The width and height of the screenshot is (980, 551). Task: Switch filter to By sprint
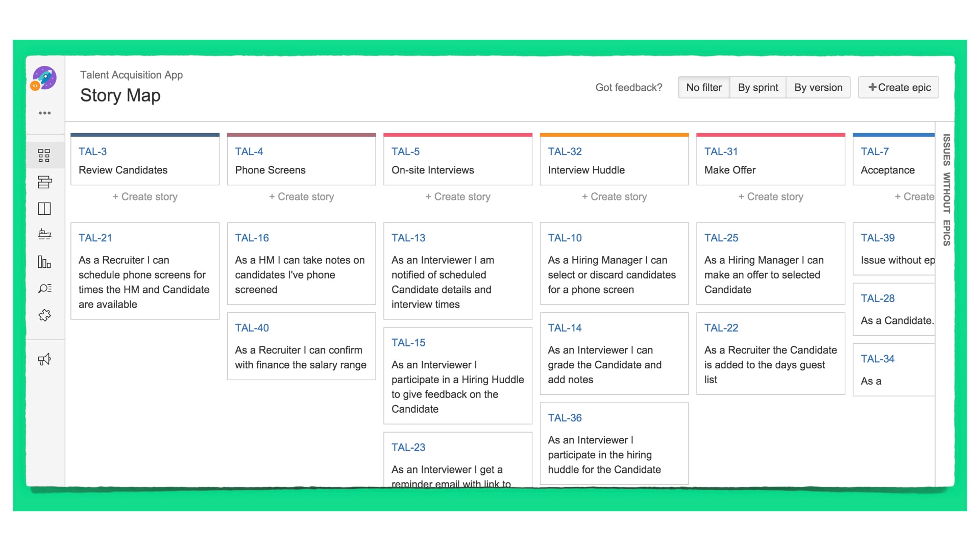point(758,87)
